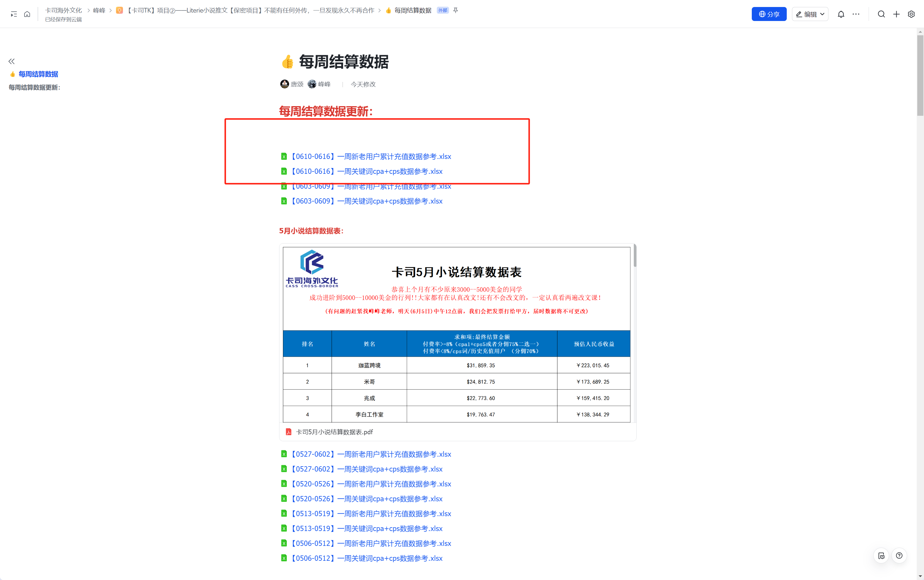Click 每周结算数据 breadcrumb title

coord(413,10)
